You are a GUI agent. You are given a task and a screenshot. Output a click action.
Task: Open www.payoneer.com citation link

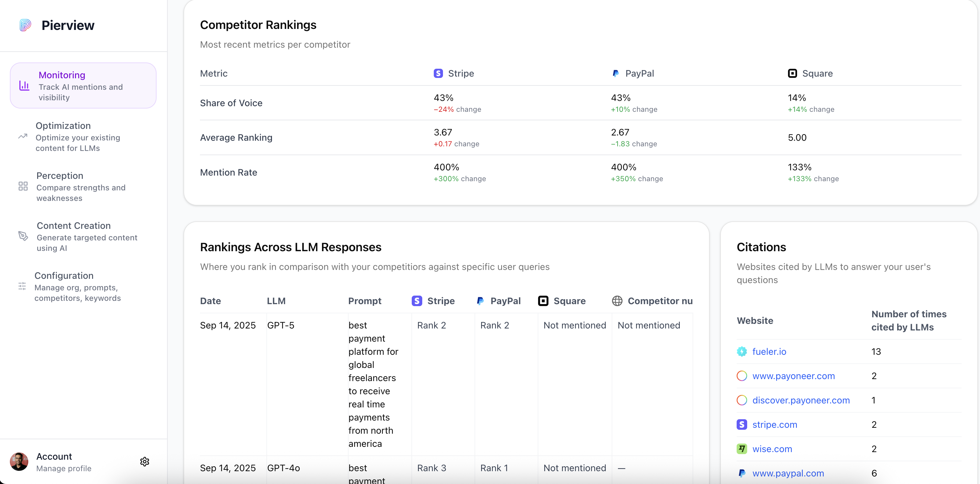coord(793,376)
